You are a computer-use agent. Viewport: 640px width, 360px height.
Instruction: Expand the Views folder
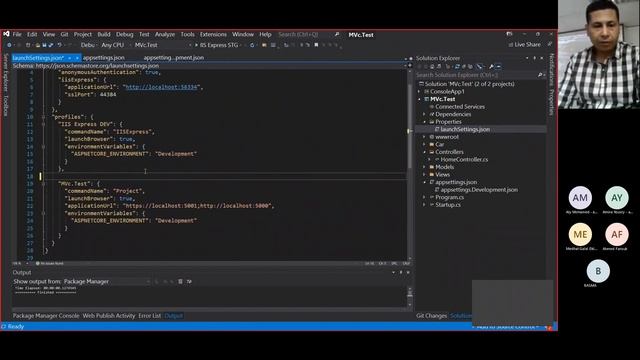(x=424, y=175)
